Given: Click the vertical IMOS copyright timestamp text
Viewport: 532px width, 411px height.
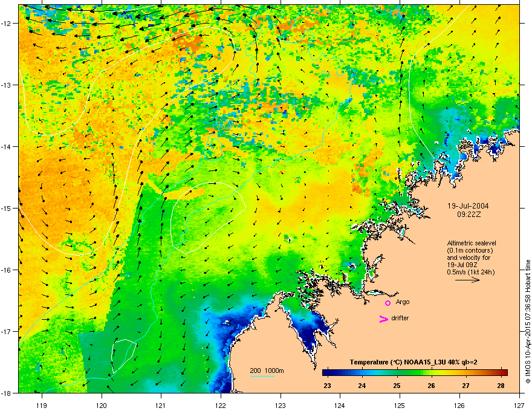Looking at the screenshot, I should click(528, 322).
